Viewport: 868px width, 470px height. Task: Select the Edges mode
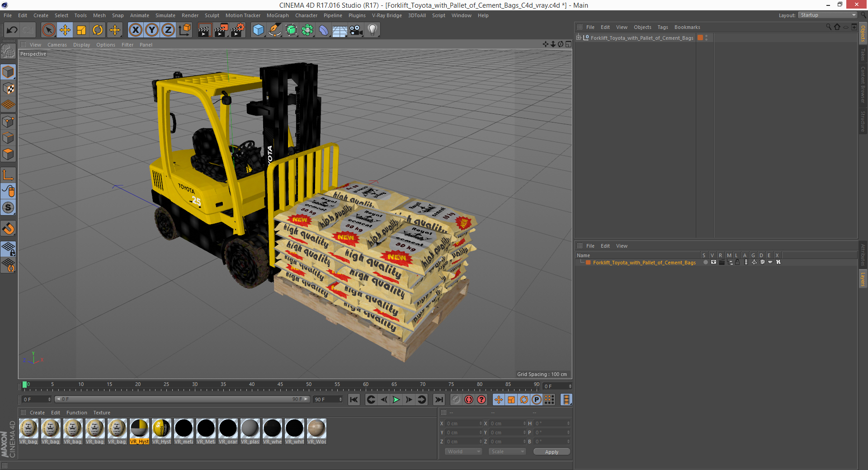(8, 137)
